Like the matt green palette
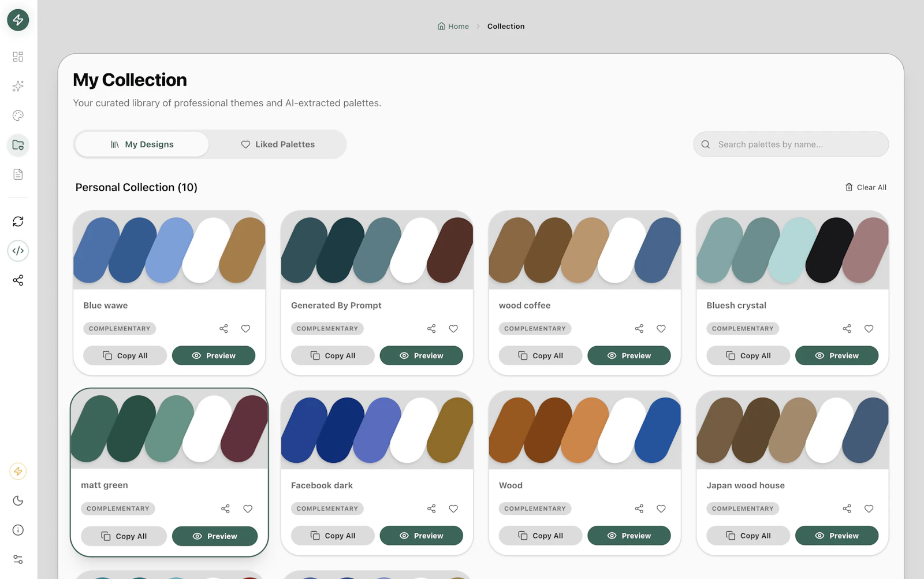The width and height of the screenshot is (924, 579). 248,509
